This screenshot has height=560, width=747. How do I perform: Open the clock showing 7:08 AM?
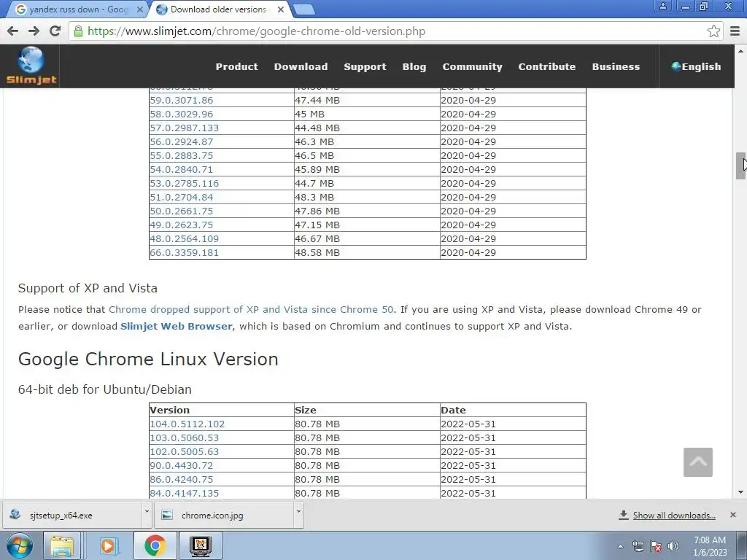[x=710, y=546]
